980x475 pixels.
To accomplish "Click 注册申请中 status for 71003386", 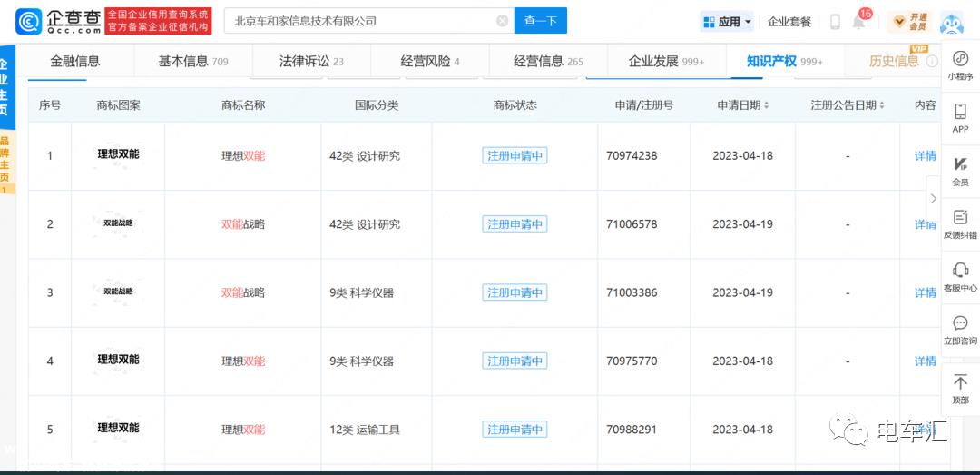I will [x=514, y=292].
